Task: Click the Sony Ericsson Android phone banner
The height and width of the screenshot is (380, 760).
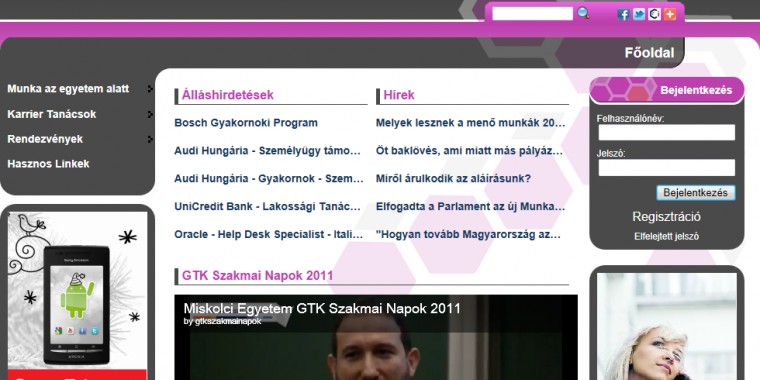Action: pos(78,296)
